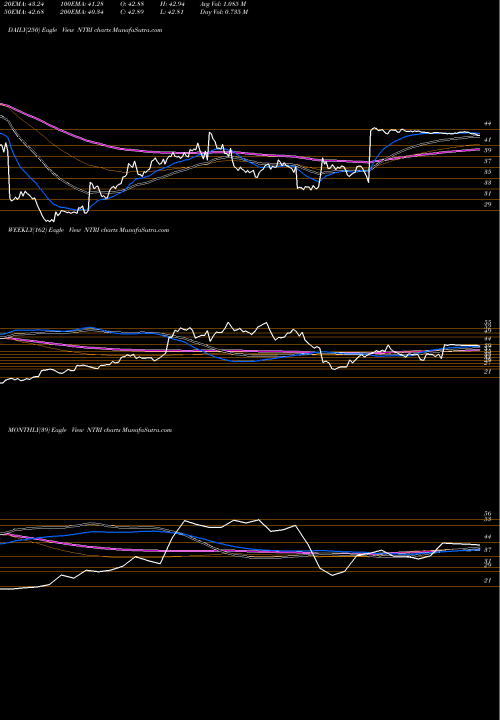Click the 21 price label on weekly chart

[x=488, y=372]
